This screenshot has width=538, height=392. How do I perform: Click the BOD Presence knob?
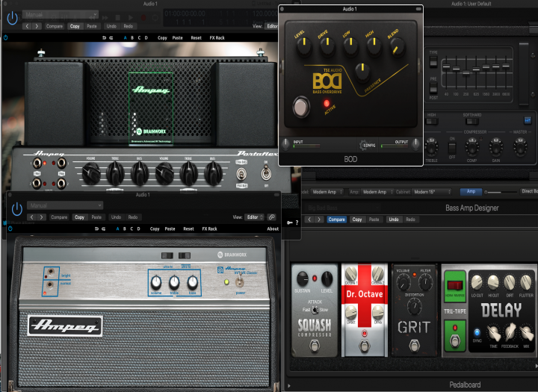click(362, 72)
